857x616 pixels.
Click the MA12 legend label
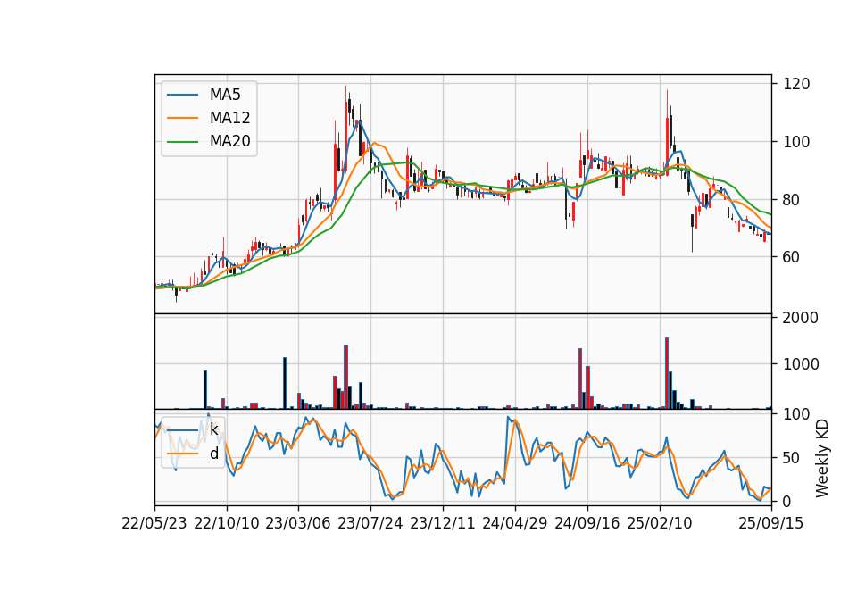point(229,118)
